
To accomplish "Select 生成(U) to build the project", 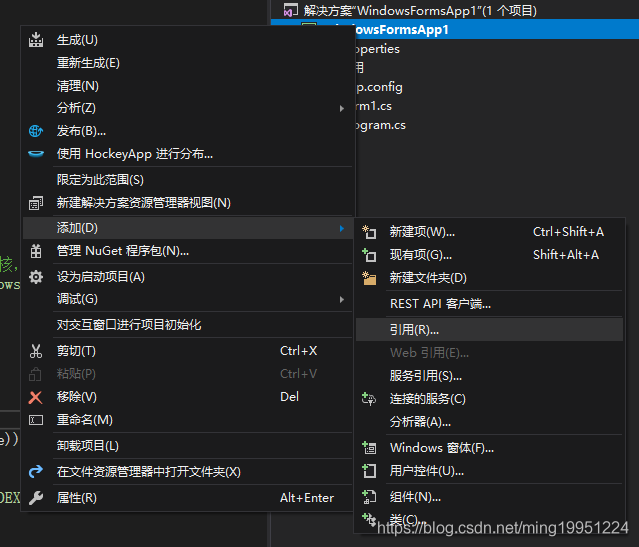I will (x=187, y=40).
